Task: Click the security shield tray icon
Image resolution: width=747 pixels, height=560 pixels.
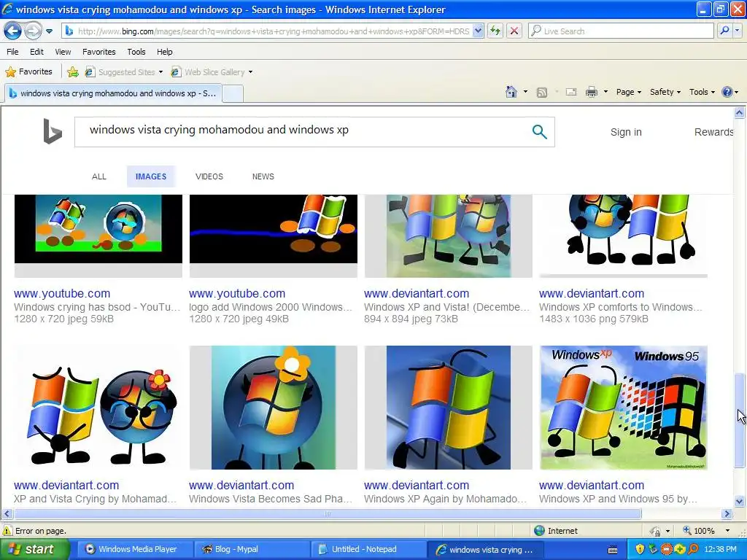Action: (640, 549)
